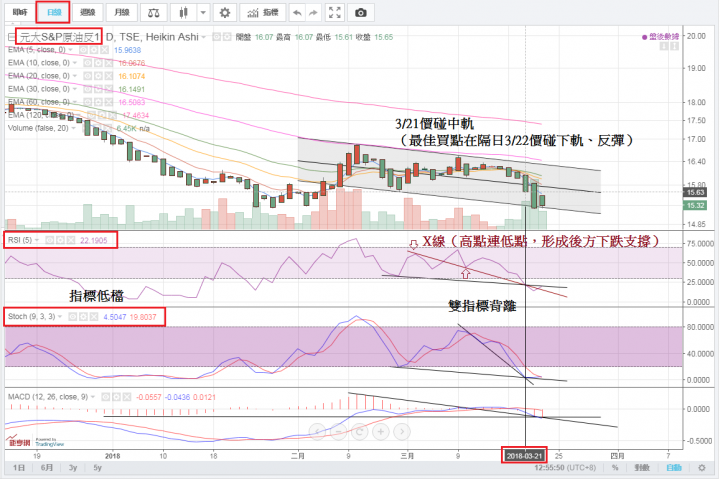This screenshot has width=720, height=479.
Task: Remove the Stoch (9, 3, 3) indicator
Action: pyautogui.click(x=94, y=317)
